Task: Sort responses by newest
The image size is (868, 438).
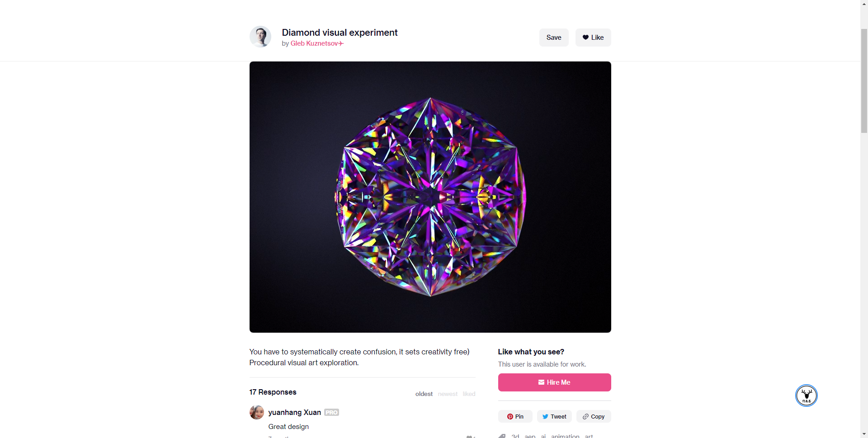Action: point(447,394)
